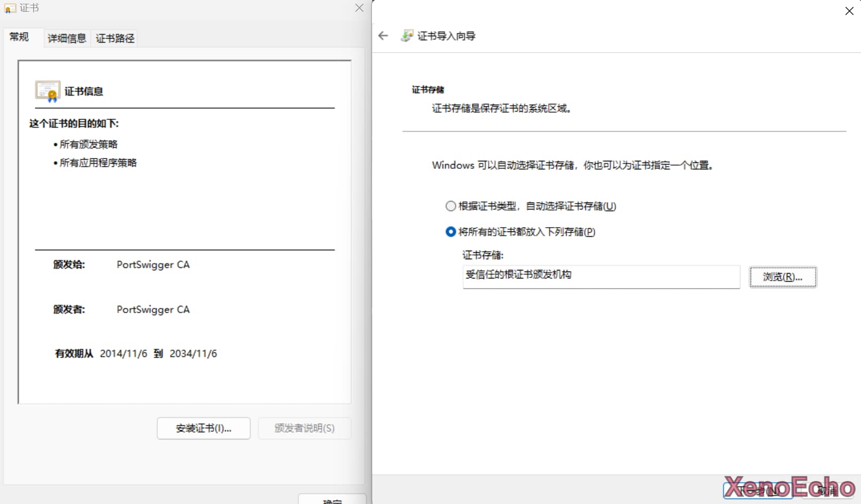The height and width of the screenshot is (504, 861).
Task: Open the 详细信息 tab
Action: (67, 38)
